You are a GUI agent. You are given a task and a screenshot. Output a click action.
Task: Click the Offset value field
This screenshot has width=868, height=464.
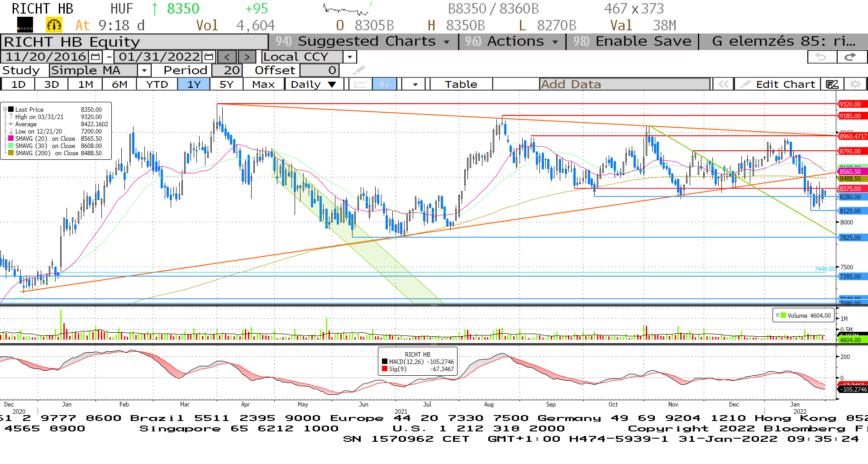point(319,70)
